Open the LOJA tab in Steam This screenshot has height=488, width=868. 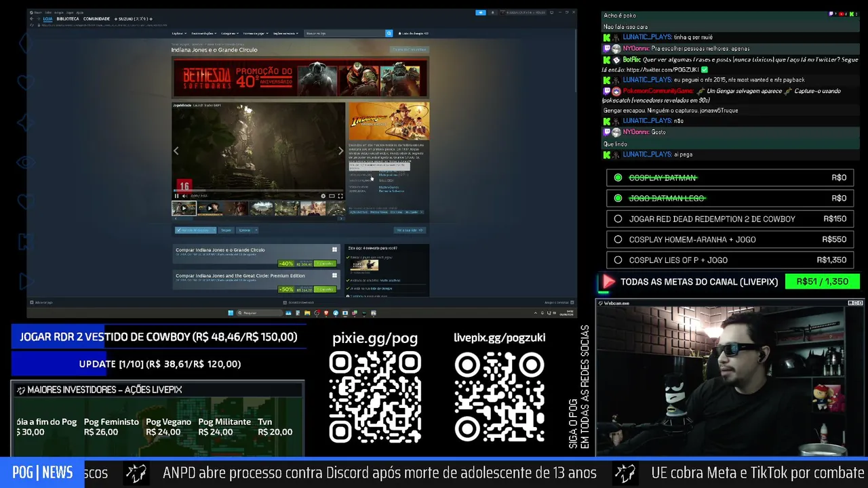click(x=47, y=19)
